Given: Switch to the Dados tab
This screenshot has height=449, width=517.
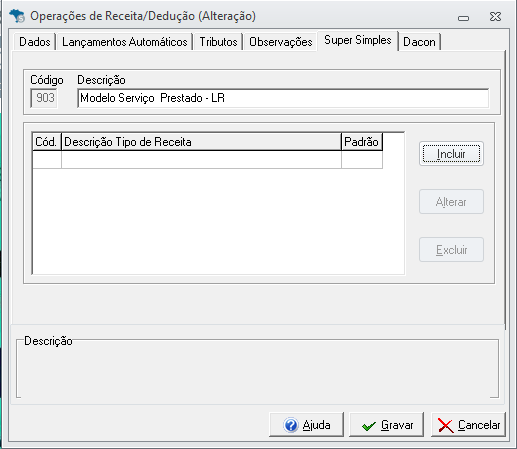Looking at the screenshot, I should pyautogui.click(x=35, y=42).
